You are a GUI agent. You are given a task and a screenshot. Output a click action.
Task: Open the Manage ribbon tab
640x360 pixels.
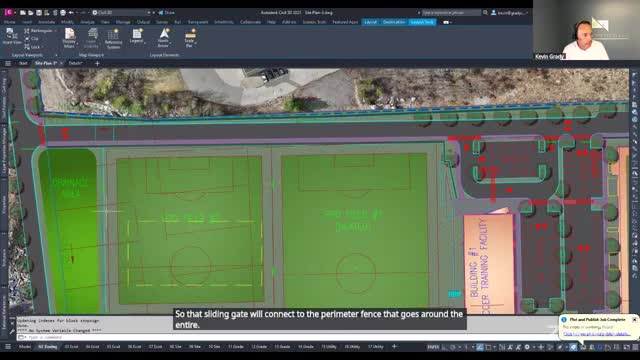[123, 22]
